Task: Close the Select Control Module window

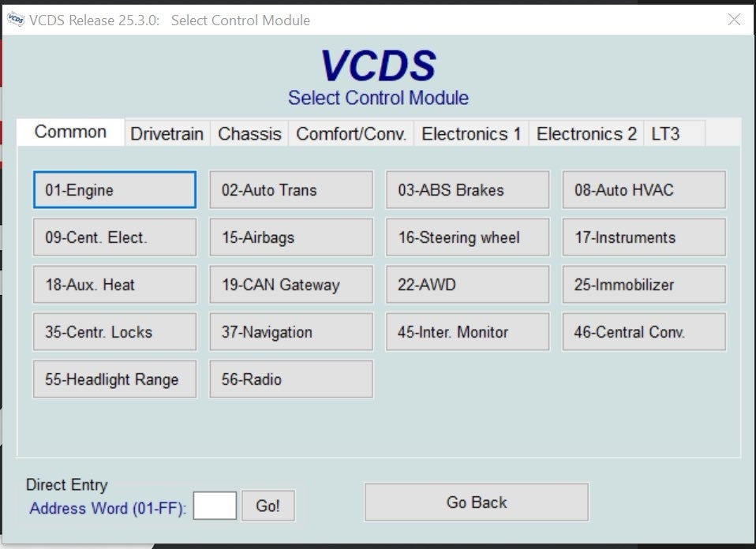Action: tap(735, 19)
